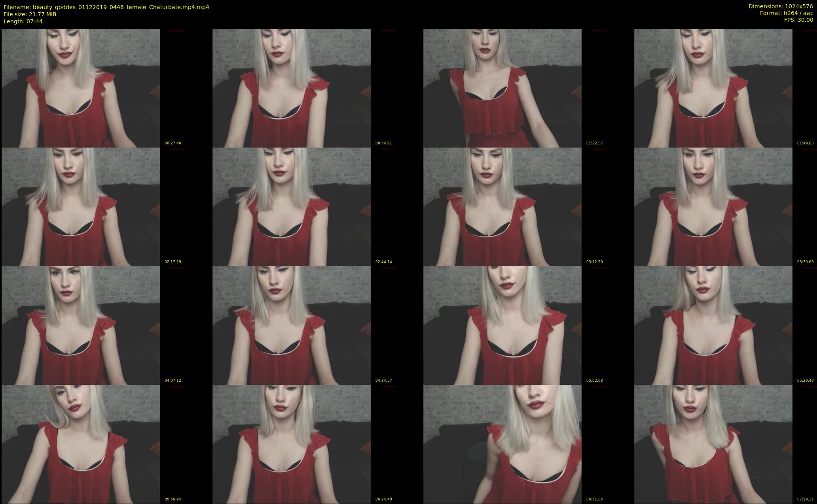Click the frame marked 01:49.83
Screen dimensions: 817x504
(x=713, y=88)
